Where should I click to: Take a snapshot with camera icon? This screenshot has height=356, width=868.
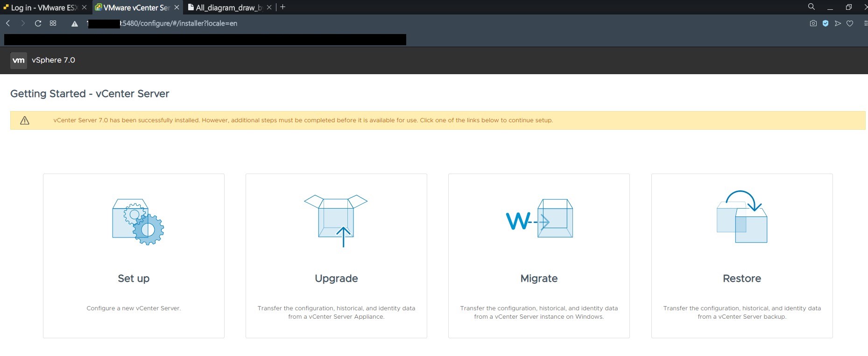click(813, 23)
